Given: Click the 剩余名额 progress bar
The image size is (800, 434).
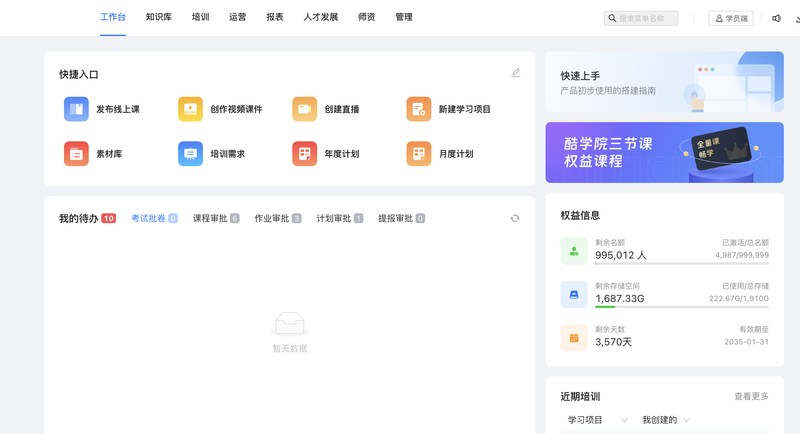Looking at the screenshot, I should click(682, 264).
